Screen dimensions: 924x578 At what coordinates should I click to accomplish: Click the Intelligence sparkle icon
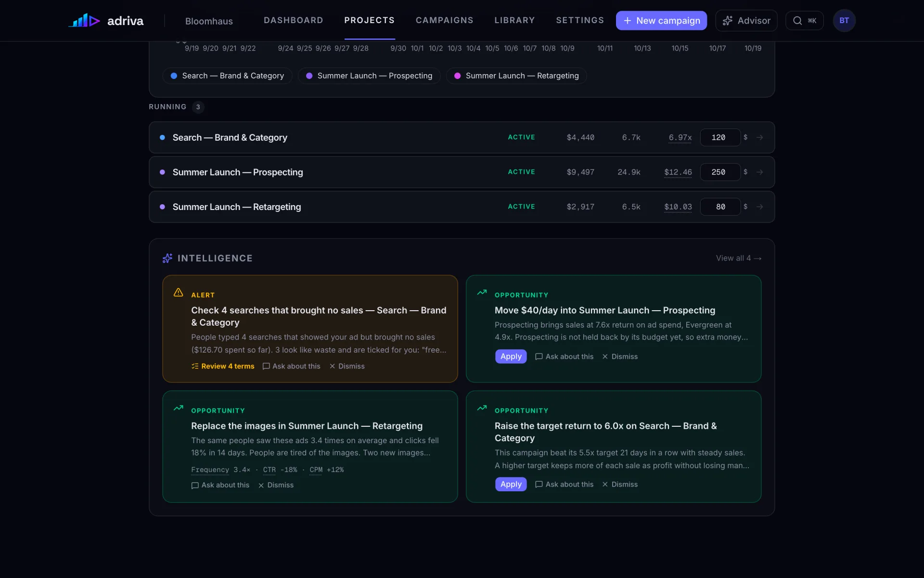pos(167,258)
